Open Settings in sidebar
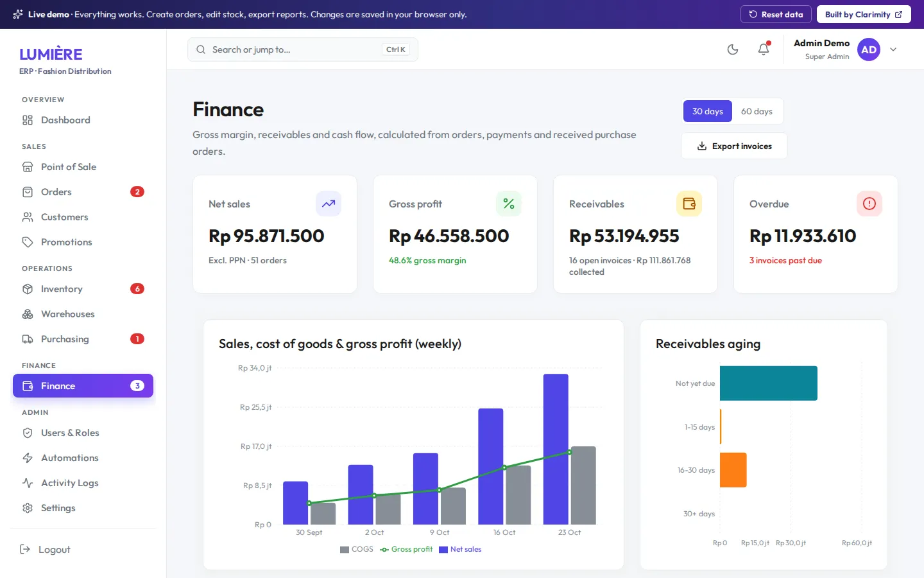Screen dimensions: 924x578 pyautogui.click(x=83, y=508)
